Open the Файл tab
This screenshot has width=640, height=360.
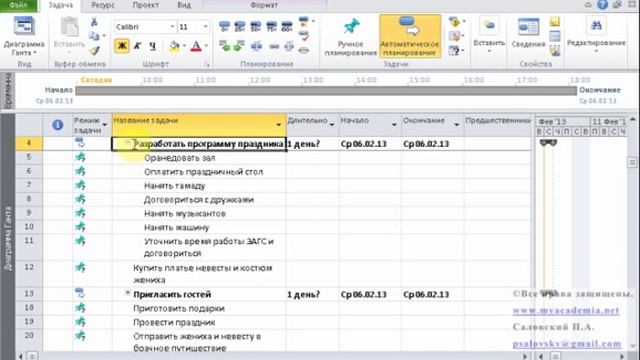point(18,5)
